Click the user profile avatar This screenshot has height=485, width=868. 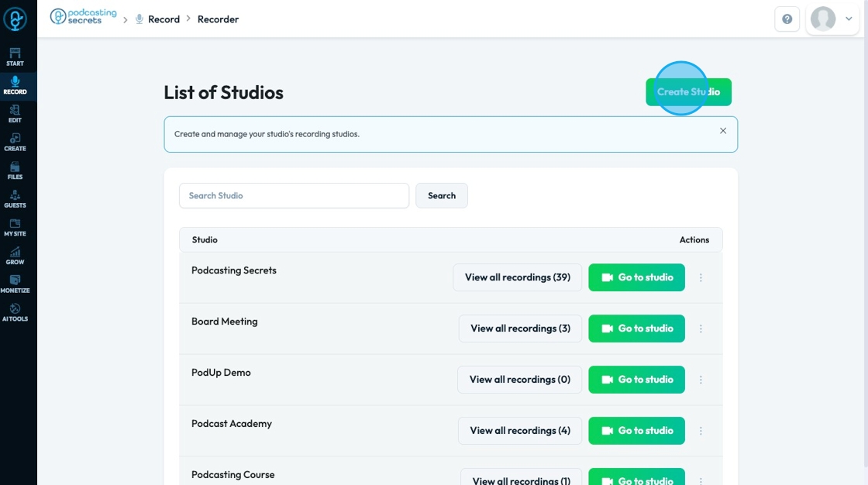pyautogui.click(x=822, y=19)
